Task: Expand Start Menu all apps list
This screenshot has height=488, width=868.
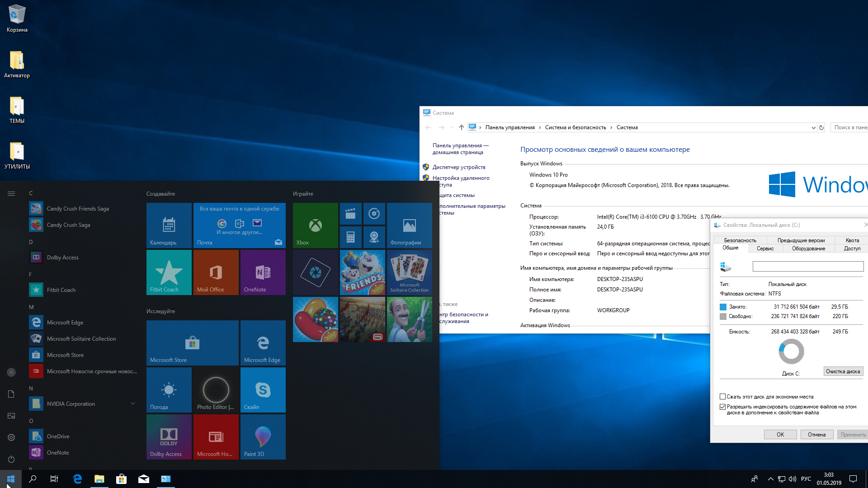Action: coord(11,193)
